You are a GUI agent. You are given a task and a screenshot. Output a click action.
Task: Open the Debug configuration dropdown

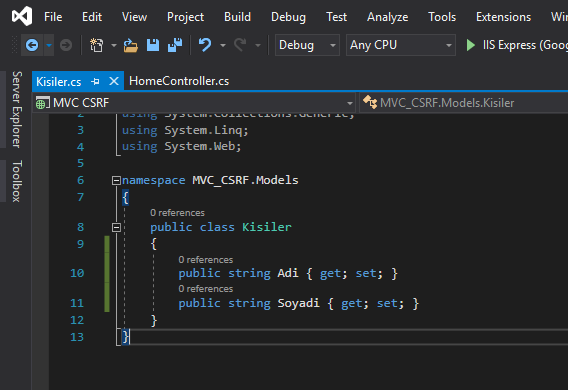coord(307,45)
